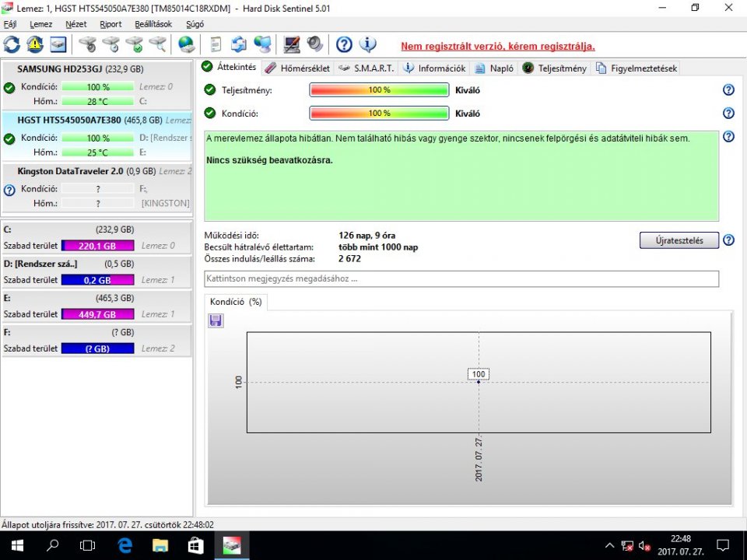Open the Beállítások menu
Viewport: 747px width, 560px height.
pyautogui.click(x=153, y=24)
